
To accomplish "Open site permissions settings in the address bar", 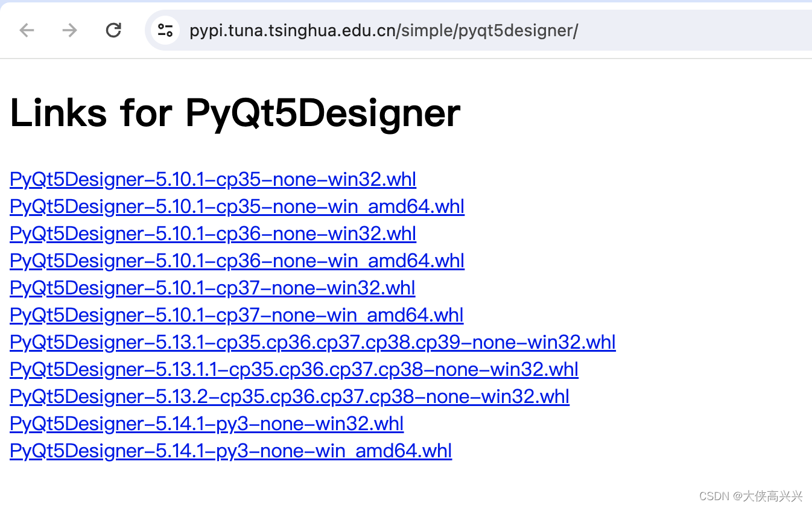I will [x=165, y=30].
